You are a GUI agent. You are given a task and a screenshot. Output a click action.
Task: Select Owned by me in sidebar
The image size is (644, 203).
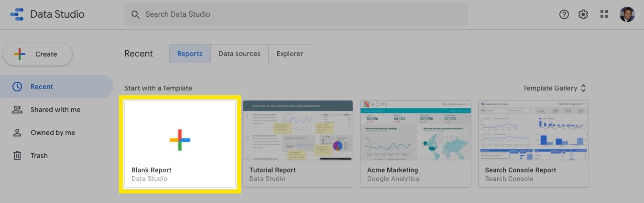pyautogui.click(x=56, y=133)
